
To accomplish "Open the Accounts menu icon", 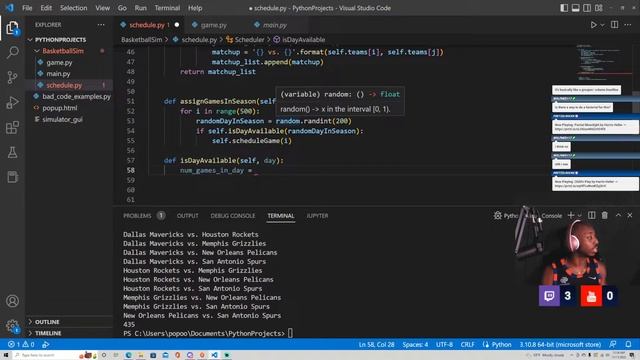I will click(13, 301).
